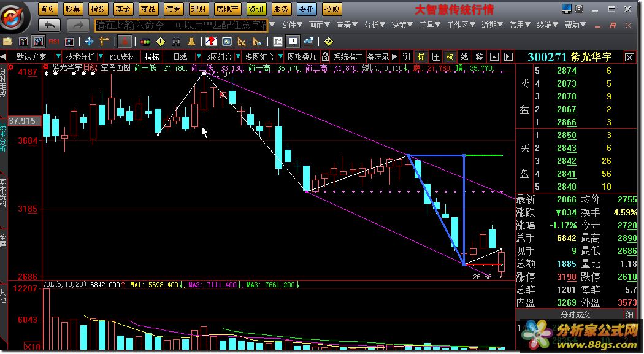Select the blue four-arrow move tool

point(89,42)
